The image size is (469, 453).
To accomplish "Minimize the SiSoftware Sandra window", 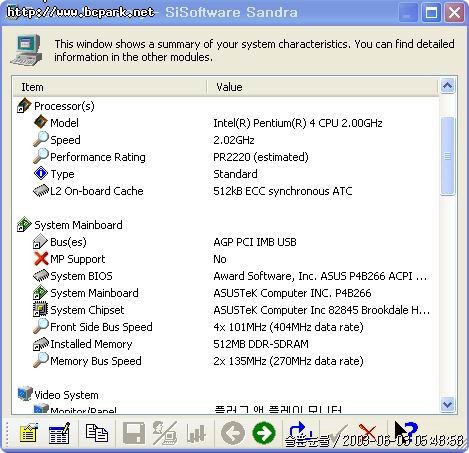I will click(x=407, y=13).
